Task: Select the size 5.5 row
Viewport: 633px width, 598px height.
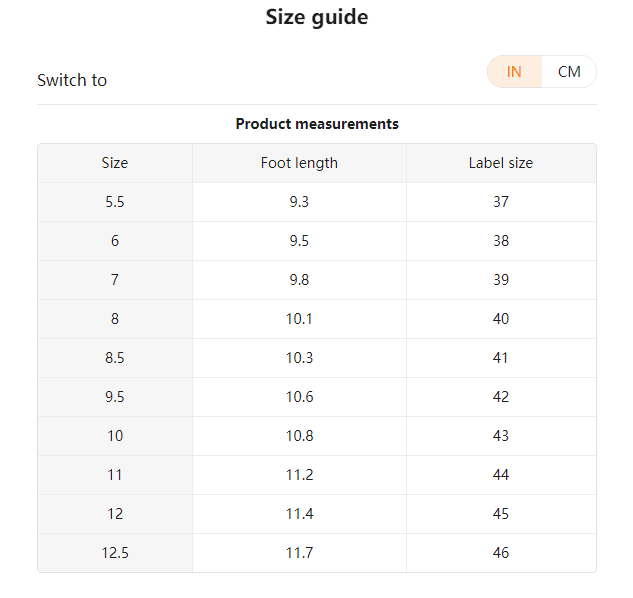Action: coord(115,202)
